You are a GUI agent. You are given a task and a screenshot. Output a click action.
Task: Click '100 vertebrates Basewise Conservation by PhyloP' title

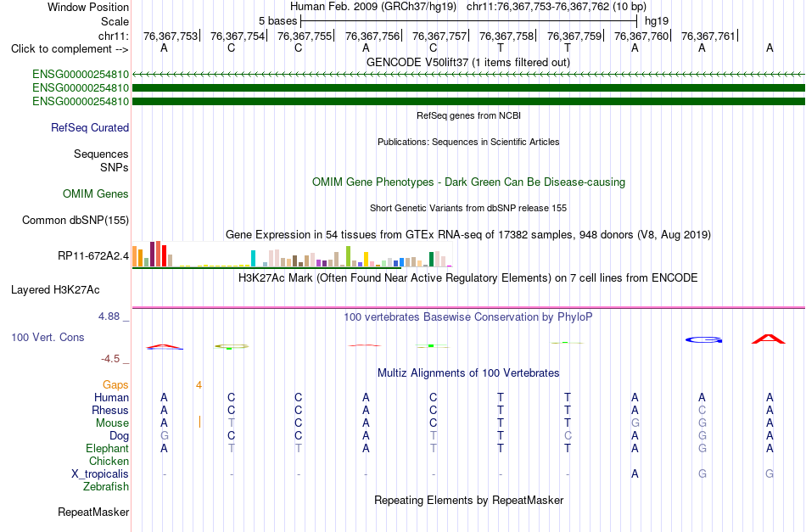pos(467,317)
